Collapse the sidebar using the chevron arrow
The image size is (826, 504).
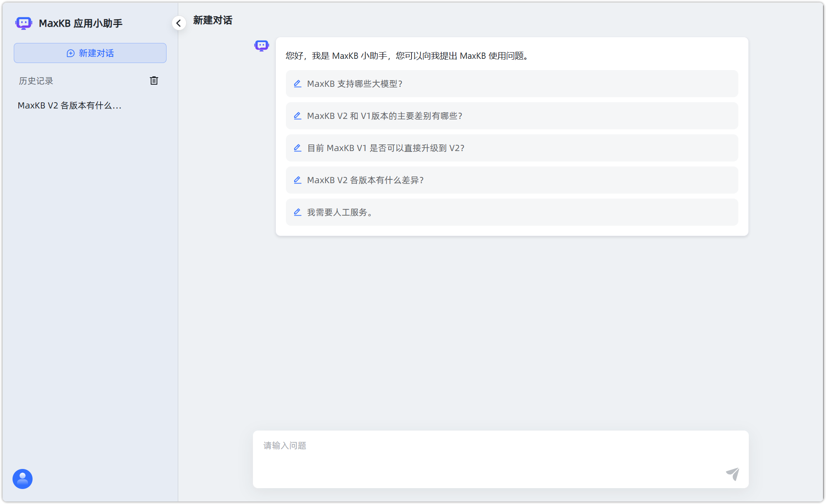pyautogui.click(x=179, y=23)
